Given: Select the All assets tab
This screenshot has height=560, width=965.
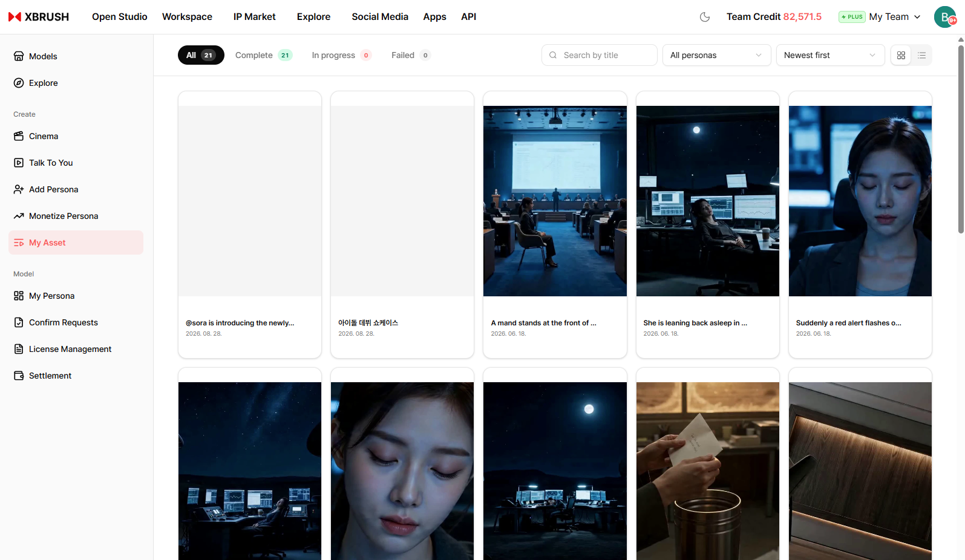Looking at the screenshot, I should (201, 55).
